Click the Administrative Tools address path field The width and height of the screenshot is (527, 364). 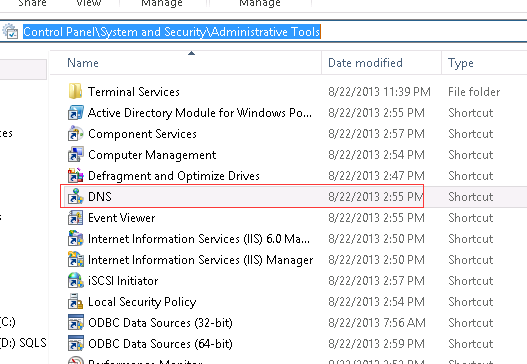(171, 32)
